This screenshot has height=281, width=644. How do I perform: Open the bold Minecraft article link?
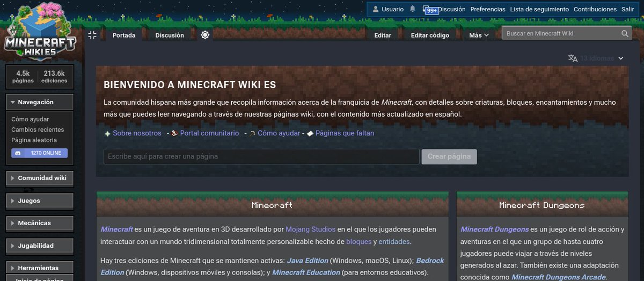(116, 229)
